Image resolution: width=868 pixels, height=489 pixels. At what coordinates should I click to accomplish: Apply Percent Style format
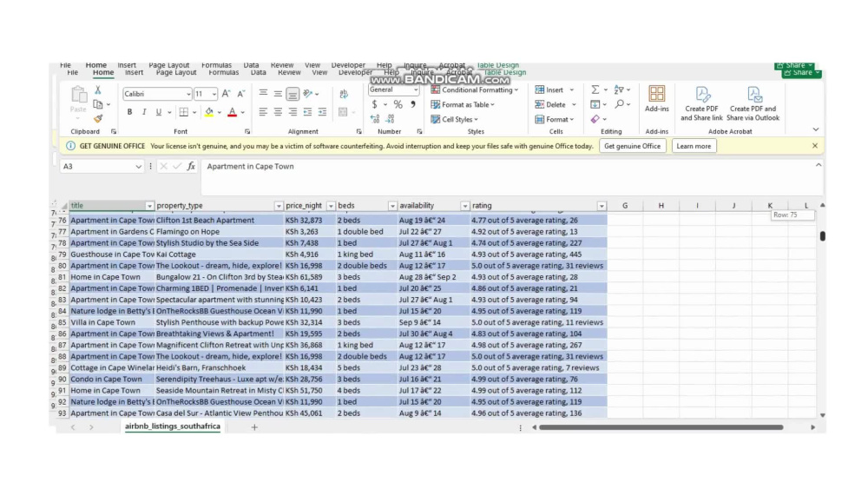[398, 104]
